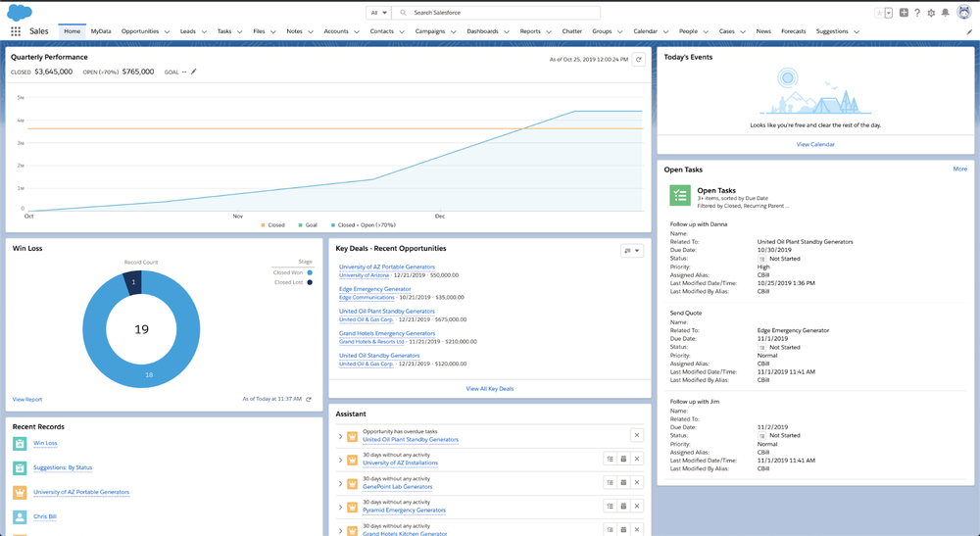The width and height of the screenshot is (980, 536).
Task: Open global actions plus icon
Action: point(904,13)
